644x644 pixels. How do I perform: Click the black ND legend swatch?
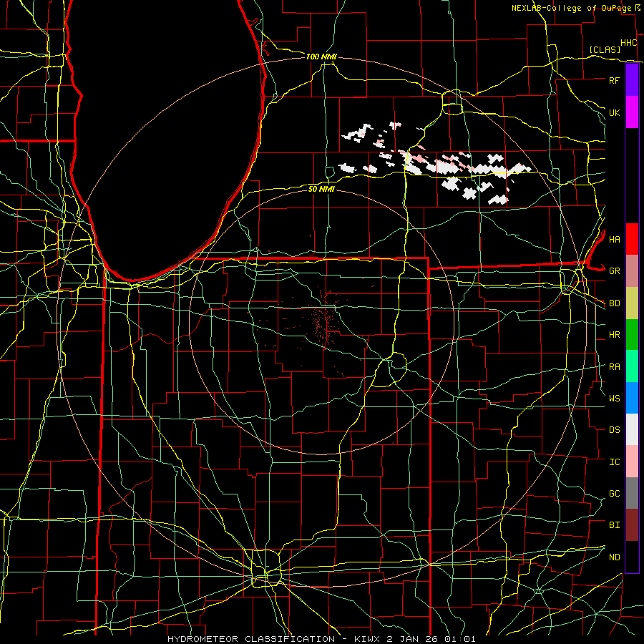632,557
